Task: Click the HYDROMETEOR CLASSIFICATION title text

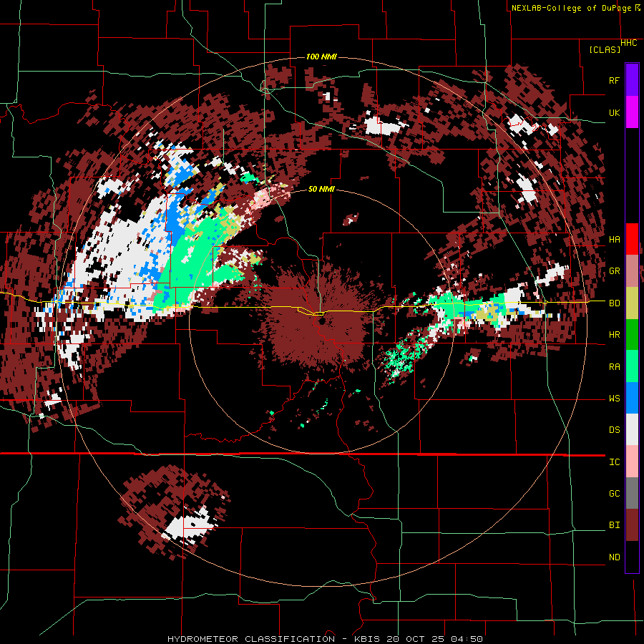Action: coord(251,639)
